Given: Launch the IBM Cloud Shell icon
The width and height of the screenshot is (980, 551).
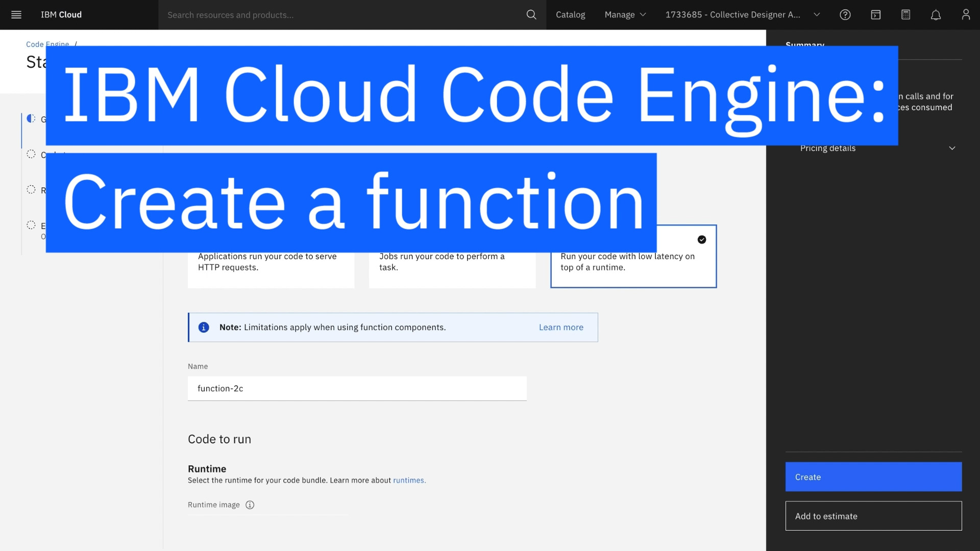Looking at the screenshot, I should click(x=876, y=15).
